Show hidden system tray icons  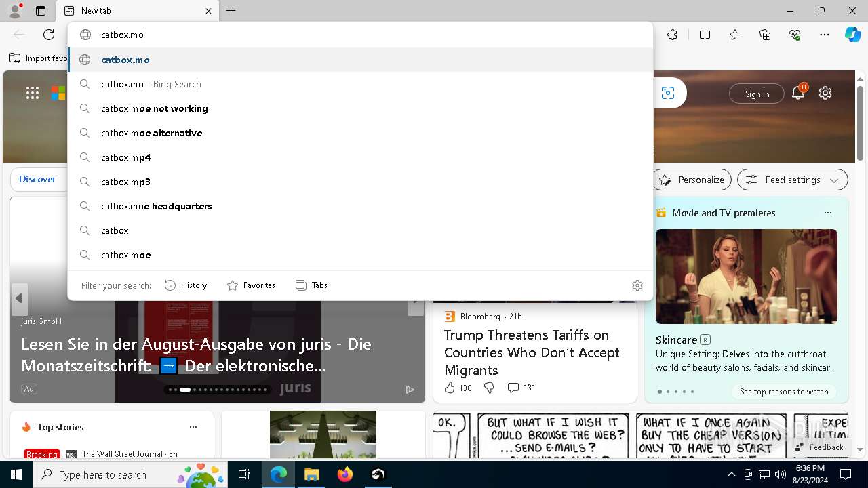(x=732, y=474)
